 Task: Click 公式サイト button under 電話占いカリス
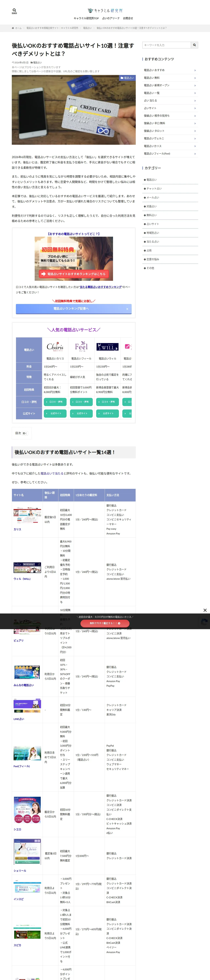55,413
